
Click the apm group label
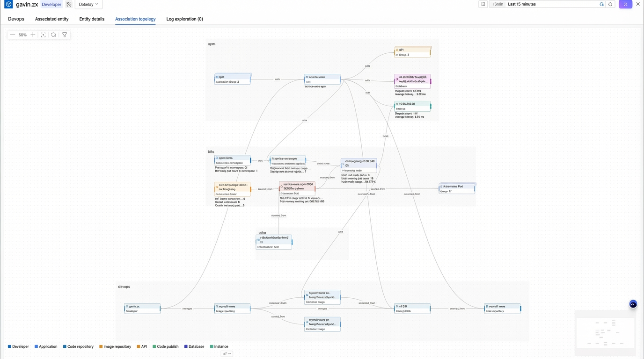212,44
